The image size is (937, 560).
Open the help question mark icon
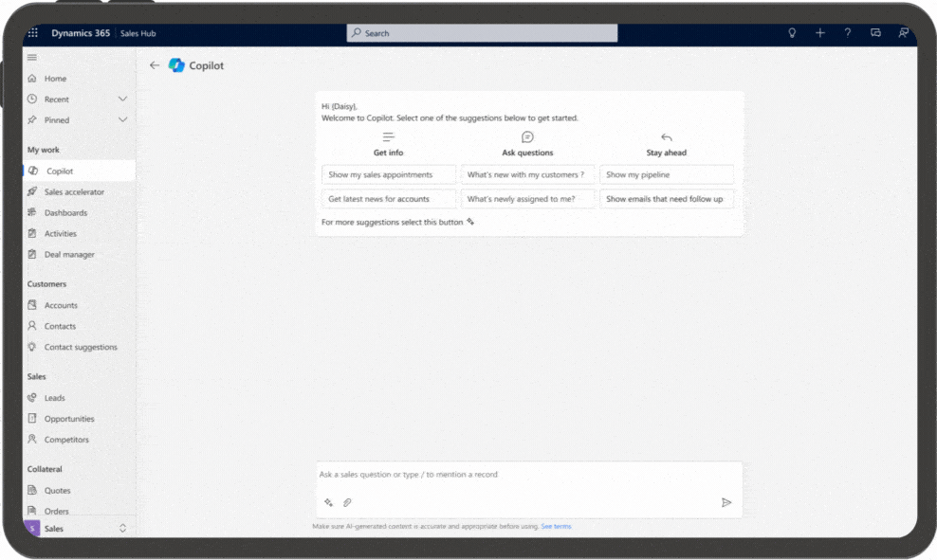tap(847, 33)
